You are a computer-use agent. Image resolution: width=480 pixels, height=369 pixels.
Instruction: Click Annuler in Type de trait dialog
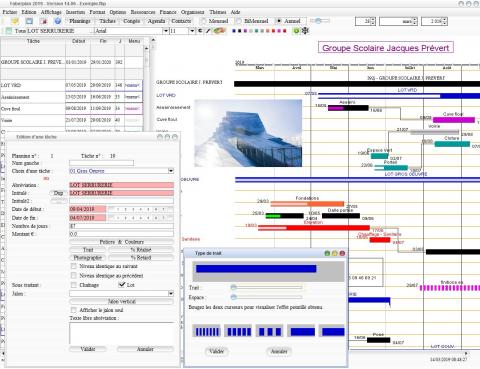coord(279,351)
